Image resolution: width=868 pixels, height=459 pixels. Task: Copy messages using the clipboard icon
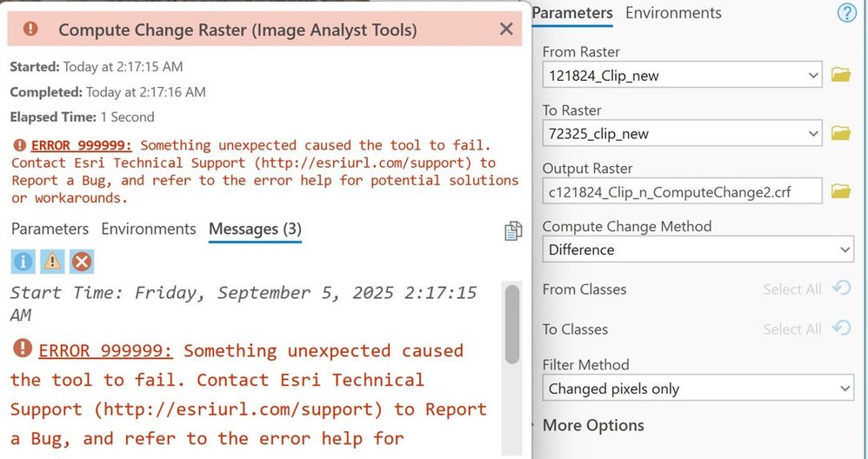(x=513, y=230)
